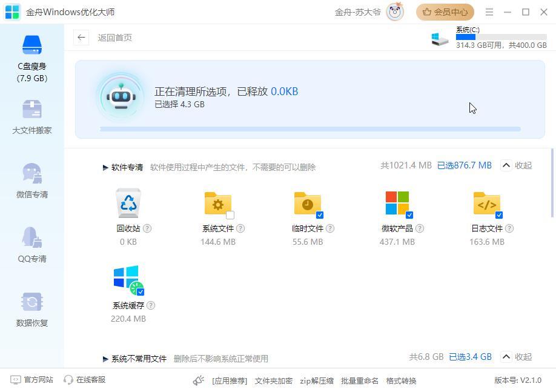Click the vertical scrollbar on the right

(x=552, y=183)
